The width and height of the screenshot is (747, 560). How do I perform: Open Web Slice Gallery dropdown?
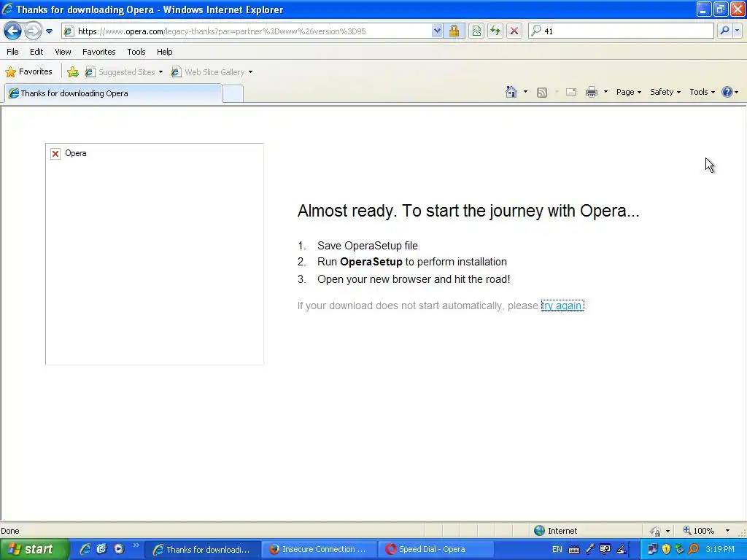(212, 72)
